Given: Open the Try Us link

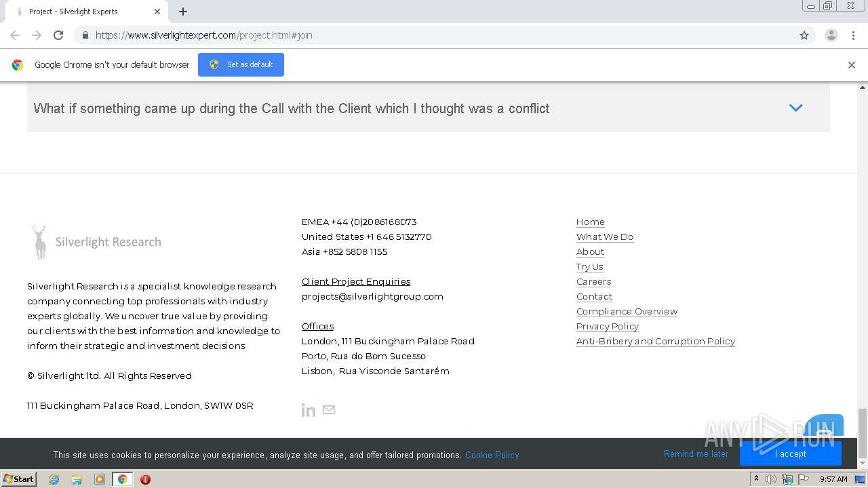Looking at the screenshot, I should click(590, 266).
